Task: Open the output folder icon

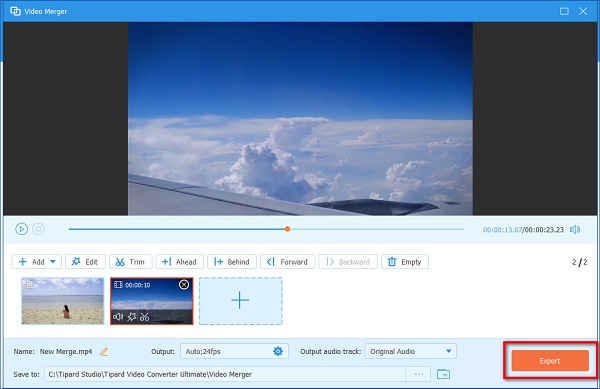Action: [x=443, y=374]
